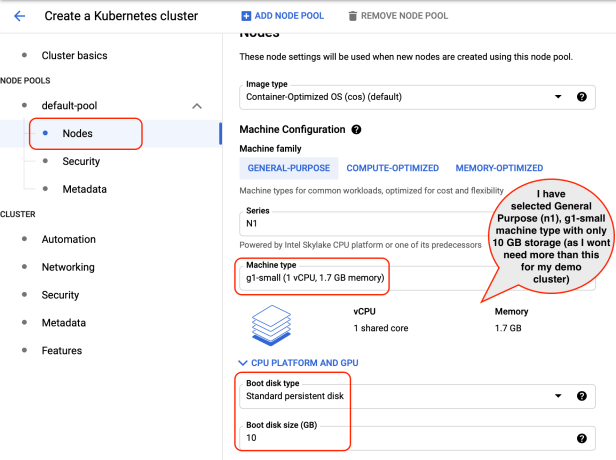Collapse the default-pool tree section
This screenshot has height=460, width=616.
pyautogui.click(x=197, y=106)
